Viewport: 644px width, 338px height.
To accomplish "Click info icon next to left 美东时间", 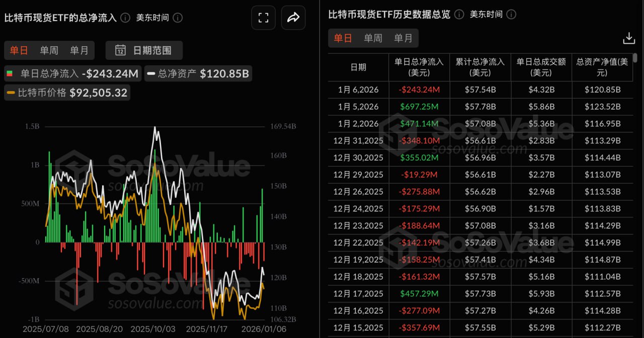I will pyautogui.click(x=178, y=18).
